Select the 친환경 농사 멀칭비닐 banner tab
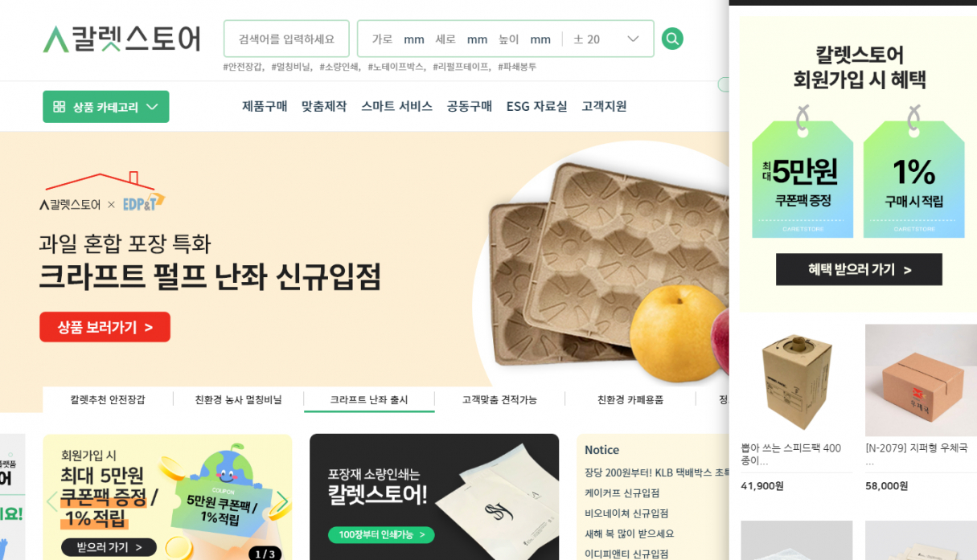 click(238, 399)
